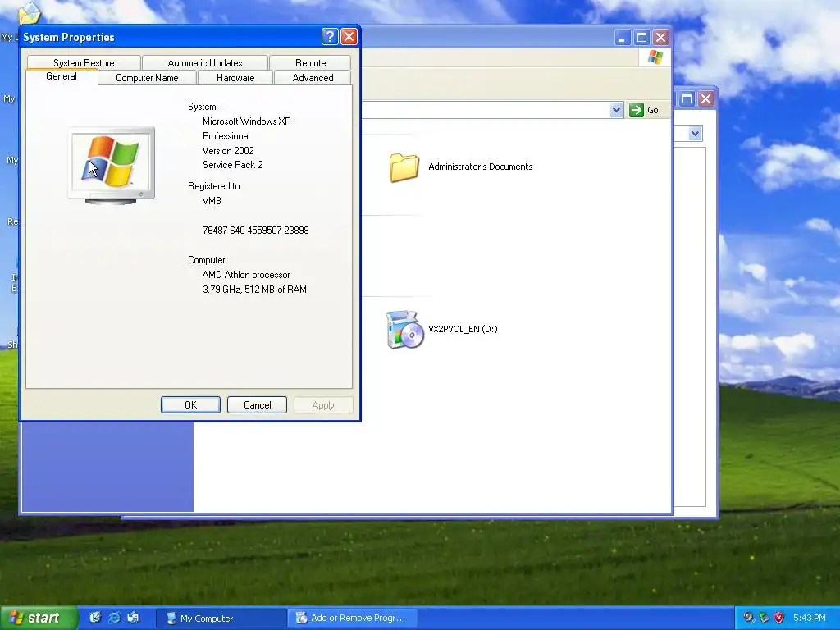This screenshot has width=840, height=630.
Task: Switch to Add or Remove Programs taskbar button
Action: 352,619
